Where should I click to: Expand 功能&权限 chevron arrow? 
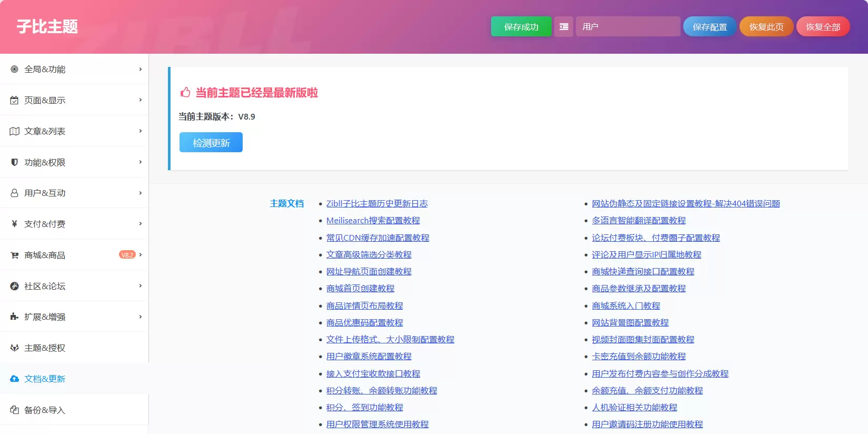tap(141, 162)
